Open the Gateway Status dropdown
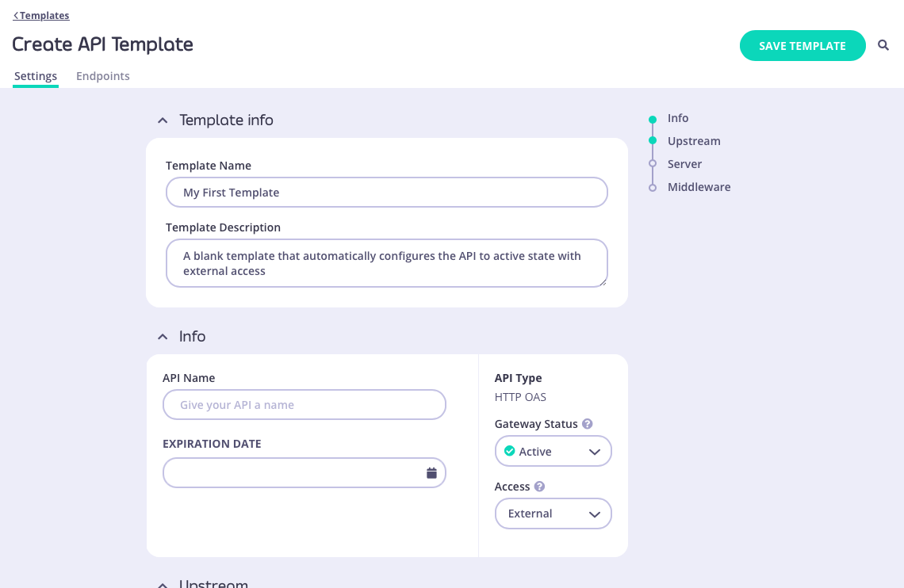 (593, 451)
